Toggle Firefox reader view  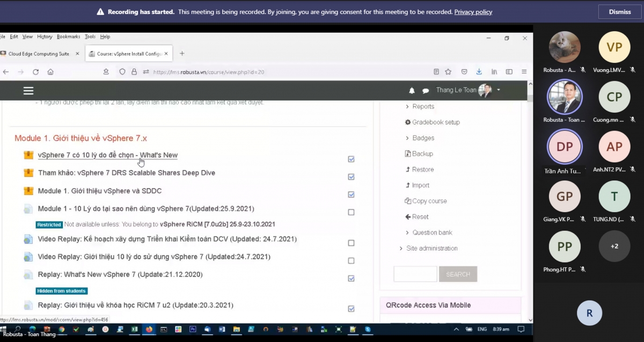(436, 72)
